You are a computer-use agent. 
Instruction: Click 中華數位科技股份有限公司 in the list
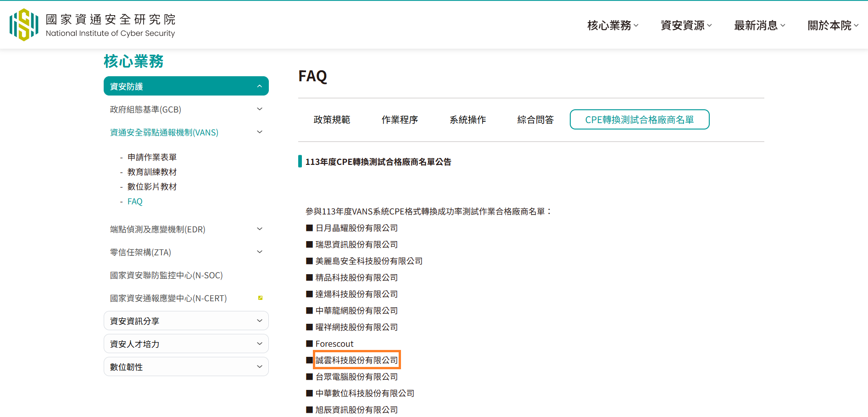click(365, 393)
